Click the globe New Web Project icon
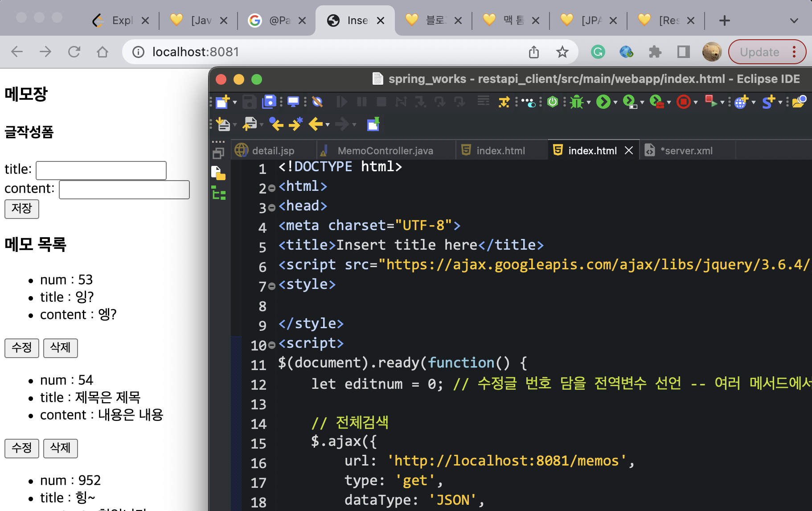 (x=741, y=102)
